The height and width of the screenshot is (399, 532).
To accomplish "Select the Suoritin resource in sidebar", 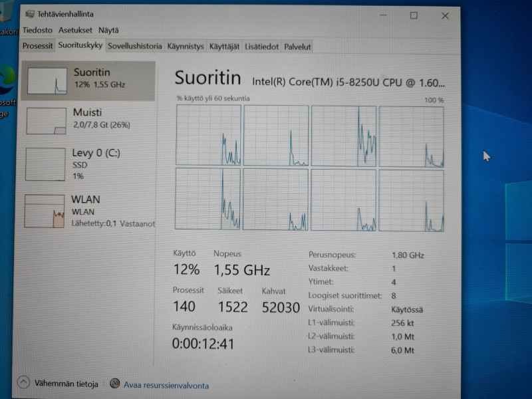I will [88, 80].
